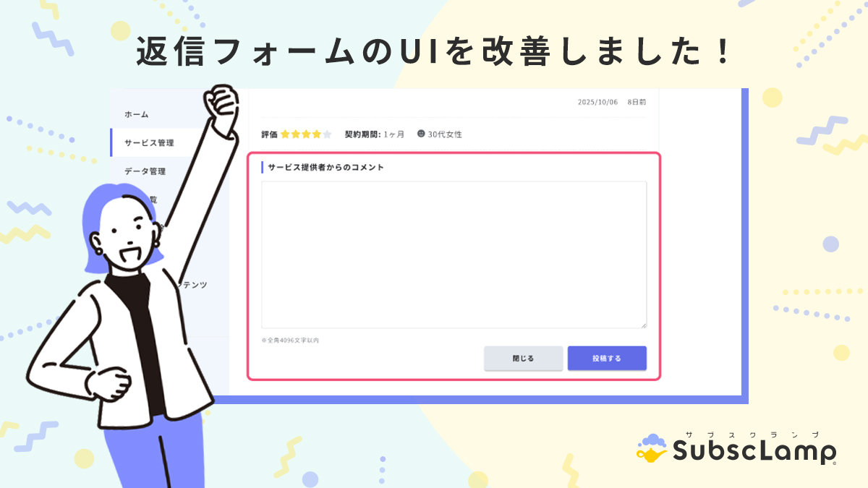Select the second yellow rating star
Image resolution: width=868 pixels, height=488 pixels.
295,134
